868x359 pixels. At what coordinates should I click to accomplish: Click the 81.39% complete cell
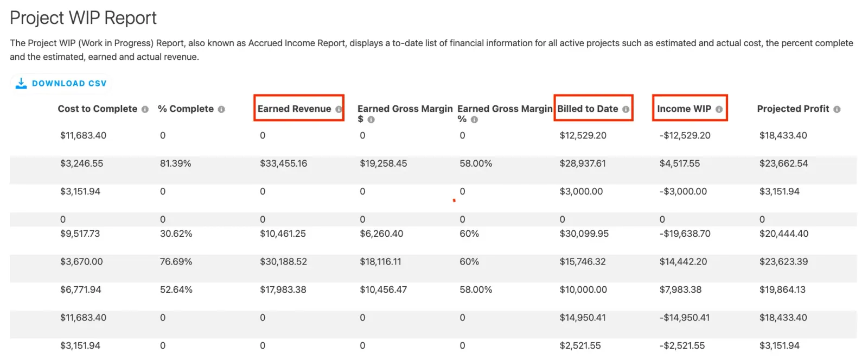tap(175, 163)
